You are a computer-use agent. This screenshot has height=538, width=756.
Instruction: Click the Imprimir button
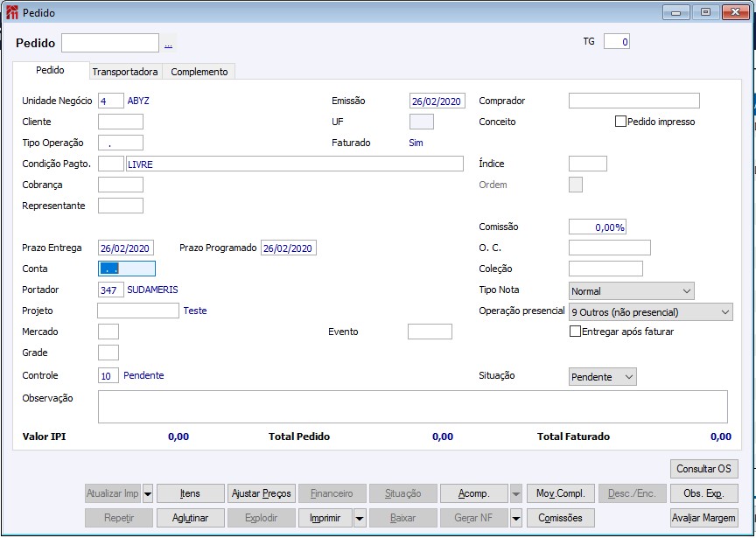325,518
